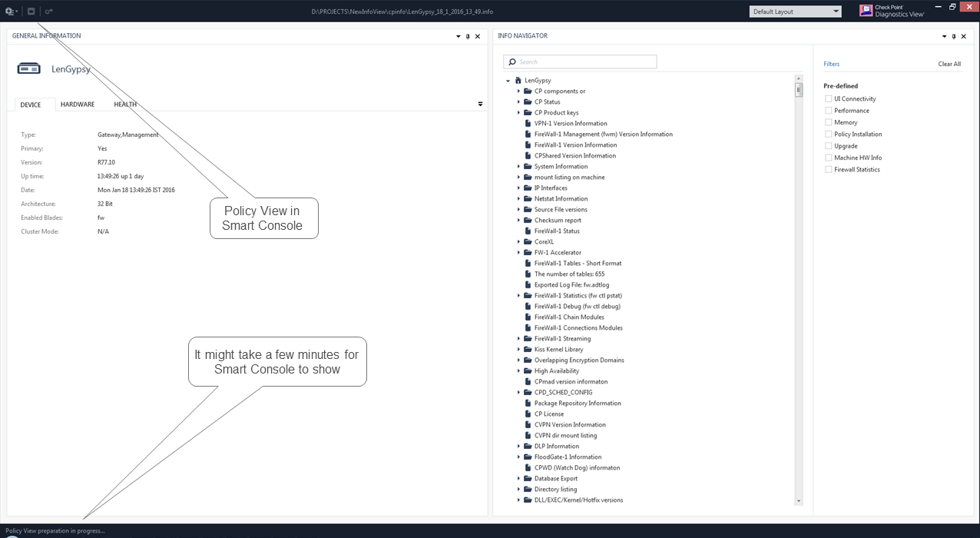
Task: Close the Info Navigator panel
Action: [964, 36]
